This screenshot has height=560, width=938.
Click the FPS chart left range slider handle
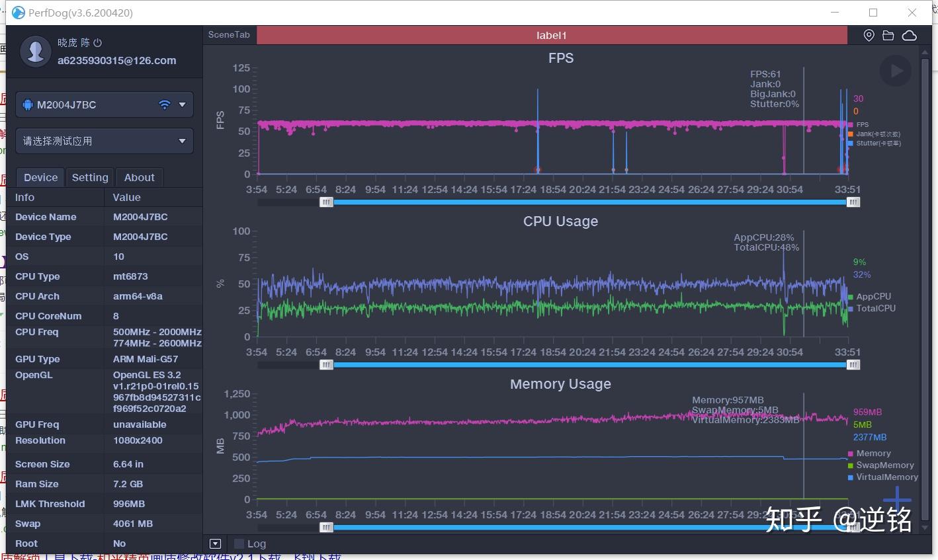point(326,202)
